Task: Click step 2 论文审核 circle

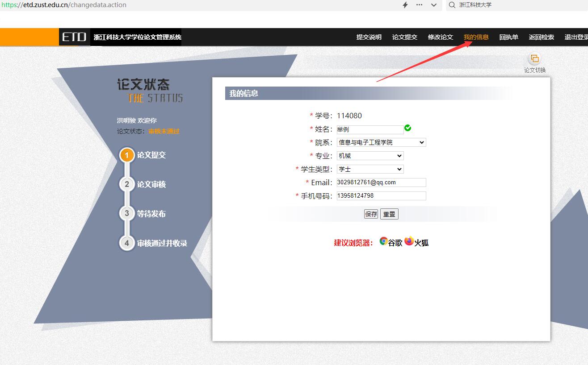Action: coord(127,184)
